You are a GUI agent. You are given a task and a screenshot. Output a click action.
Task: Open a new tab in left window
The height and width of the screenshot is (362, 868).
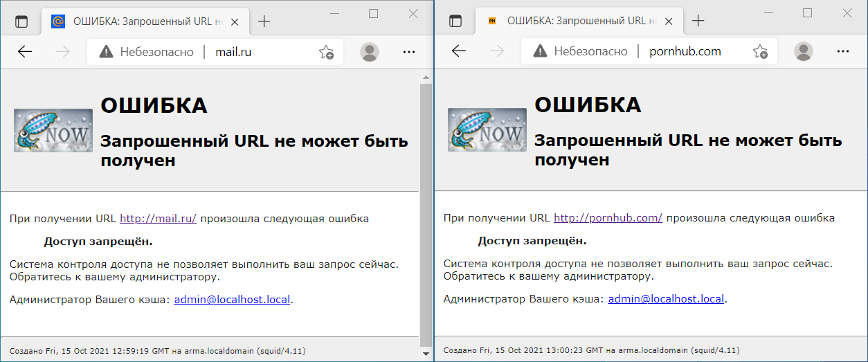tap(264, 21)
